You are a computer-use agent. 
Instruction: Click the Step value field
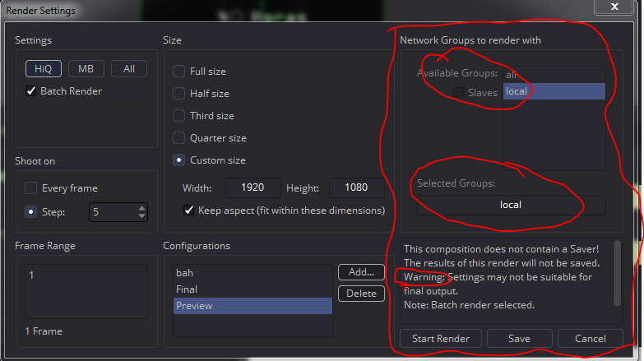coord(113,212)
